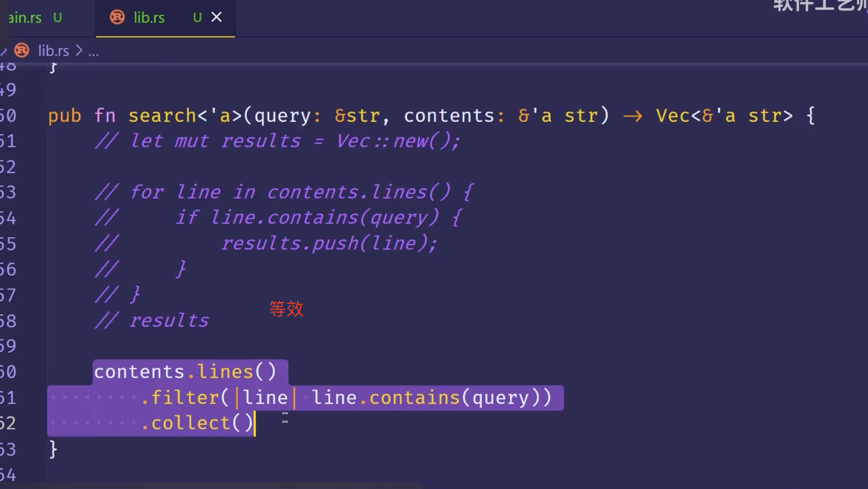This screenshot has height=489, width=868.
Task: Click the red 等效 annotation text
Action: [x=286, y=309]
